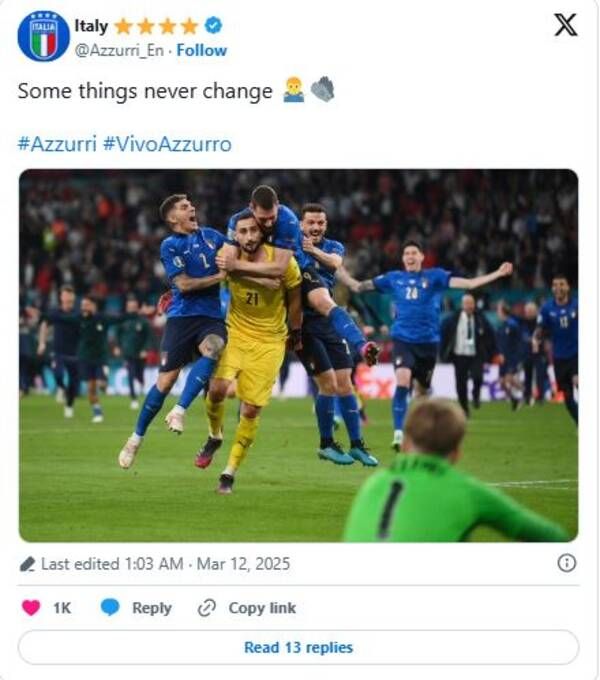The width and height of the screenshot is (600, 680).
Task: Open the X logo
Action: [565, 26]
